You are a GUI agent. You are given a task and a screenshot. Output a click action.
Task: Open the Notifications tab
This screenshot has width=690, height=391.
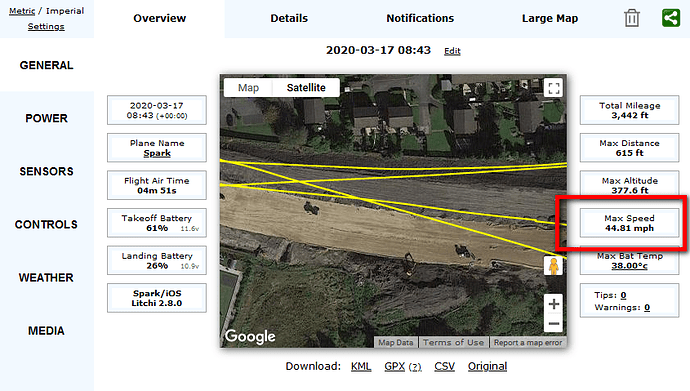420,18
